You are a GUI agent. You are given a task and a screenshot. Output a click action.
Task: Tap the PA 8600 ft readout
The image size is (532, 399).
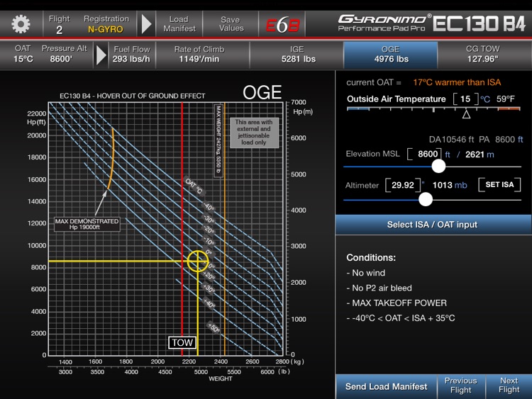(x=501, y=140)
